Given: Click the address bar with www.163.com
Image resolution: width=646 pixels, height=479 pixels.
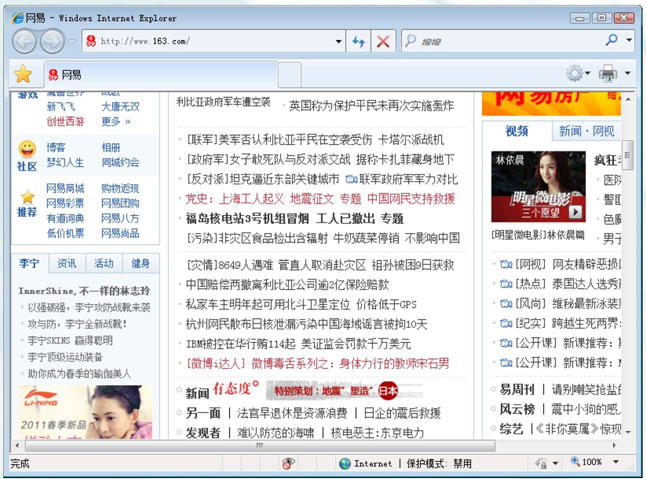Looking at the screenshot, I should pyautogui.click(x=213, y=41).
